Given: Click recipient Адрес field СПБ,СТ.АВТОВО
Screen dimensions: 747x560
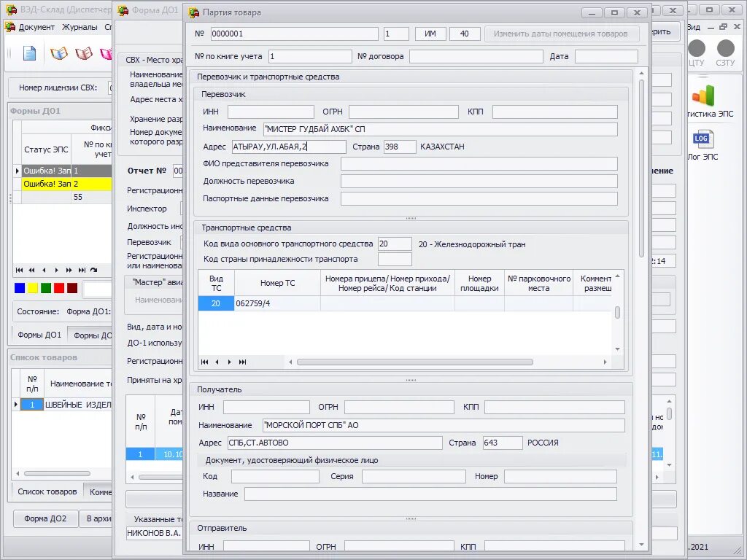Looking at the screenshot, I should (335, 443).
